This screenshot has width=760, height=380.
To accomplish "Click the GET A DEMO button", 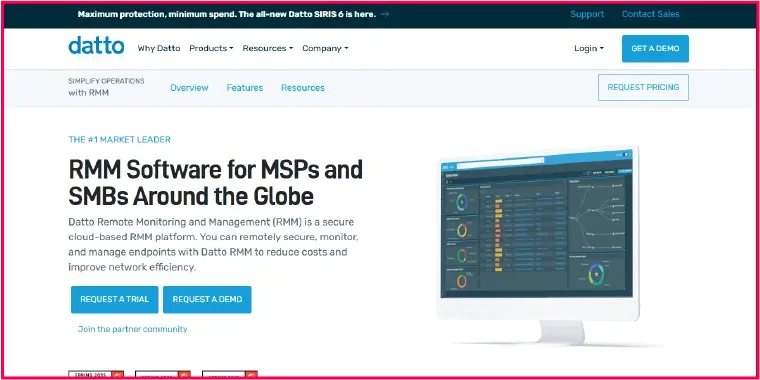I will click(655, 48).
